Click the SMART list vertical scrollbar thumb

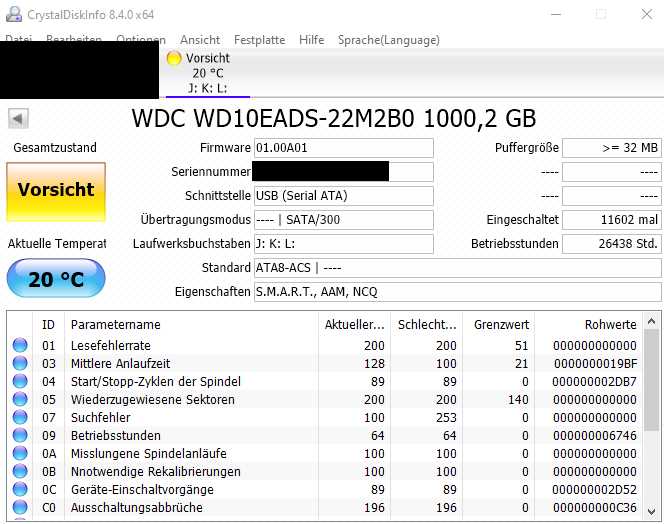coord(651,380)
